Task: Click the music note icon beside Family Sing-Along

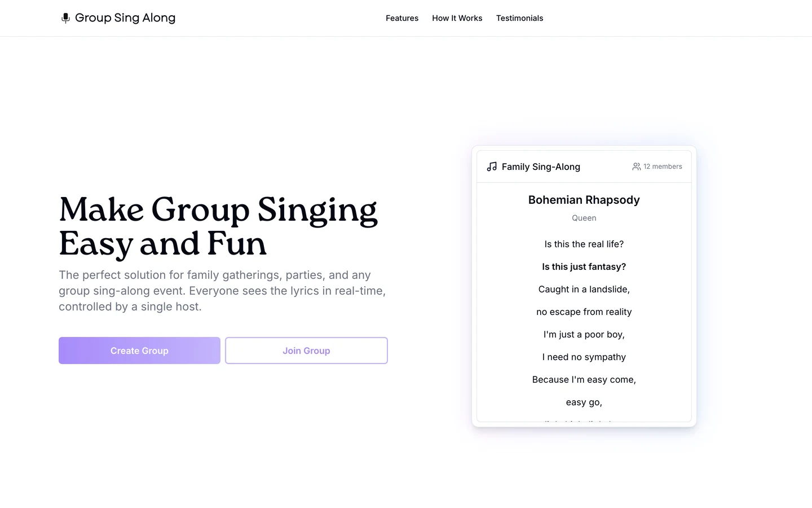Action: click(492, 167)
